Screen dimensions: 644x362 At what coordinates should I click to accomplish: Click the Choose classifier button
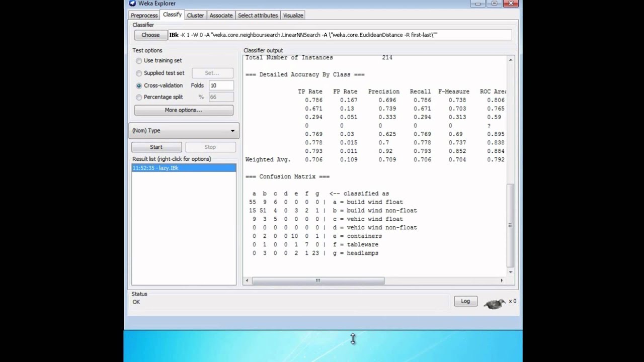point(150,35)
